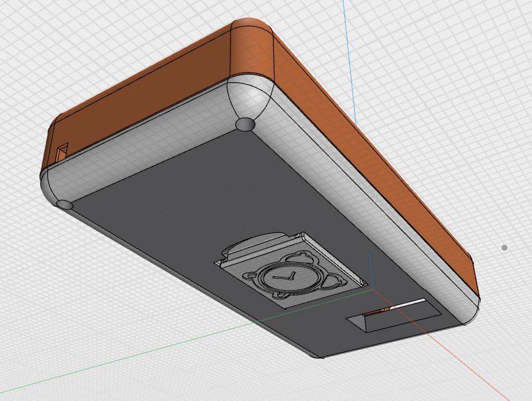This screenshot has height=401, width=532.
Task: Select the small slot on orange side wall
Action: pos(62,153)
